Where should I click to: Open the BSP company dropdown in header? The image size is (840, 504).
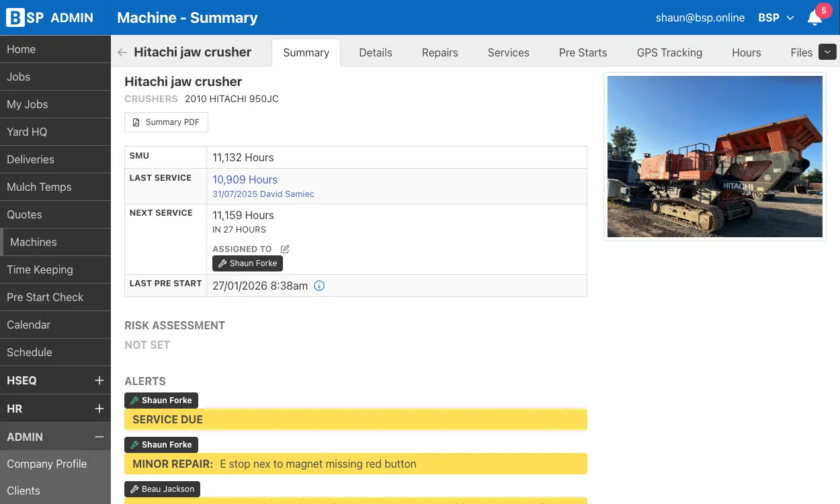click(x=776, y=18)
